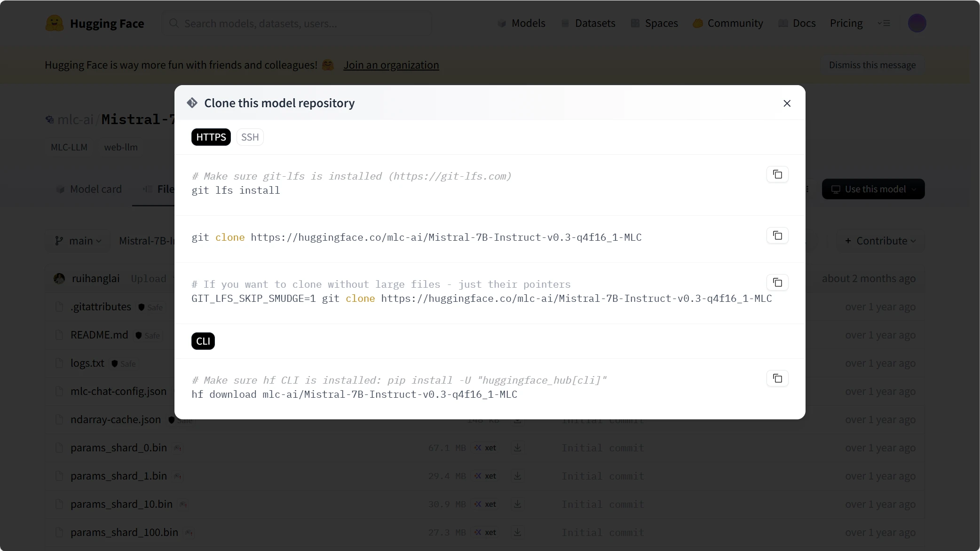Go to Datasets in navigation
980x551 pixels.
(x=588, y=23)
